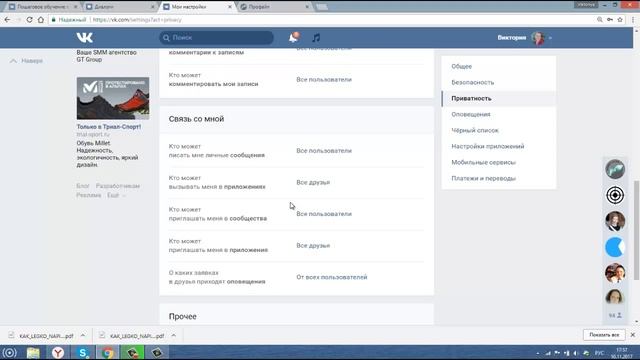The width and height of the screenshot is (640, 360).
Task: Click the VK logo in header
Action: tap(84, 38)
